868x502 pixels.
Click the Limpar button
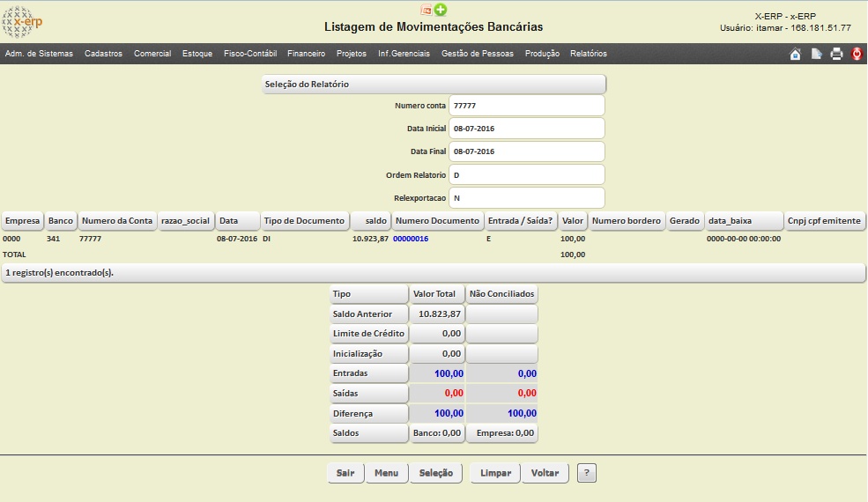click(x=495, y=473)
